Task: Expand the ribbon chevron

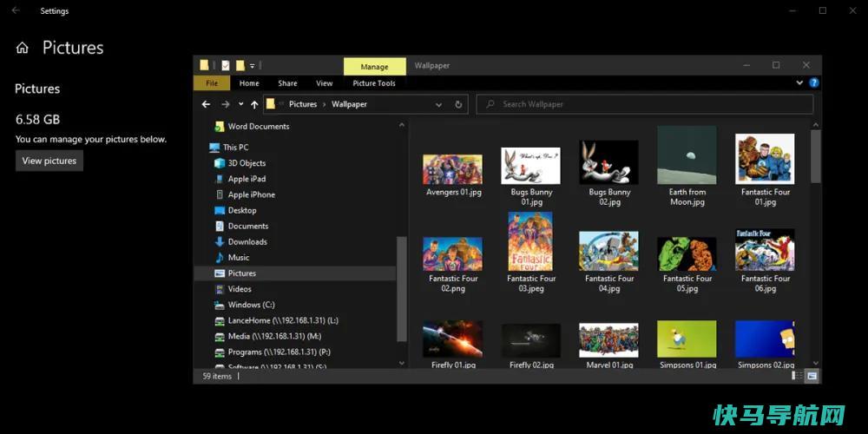Action: pyautogui.click(x=799, y=83)
